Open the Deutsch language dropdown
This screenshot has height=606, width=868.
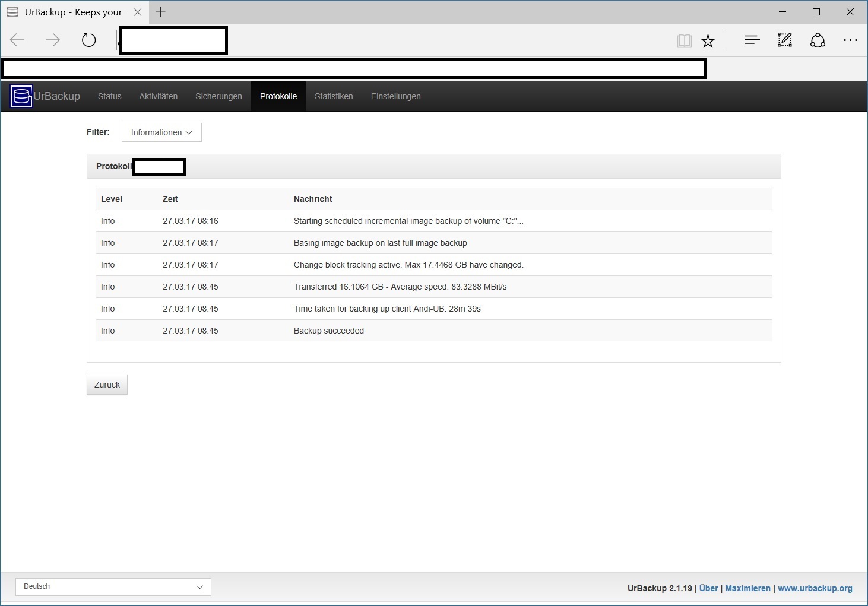113,586
